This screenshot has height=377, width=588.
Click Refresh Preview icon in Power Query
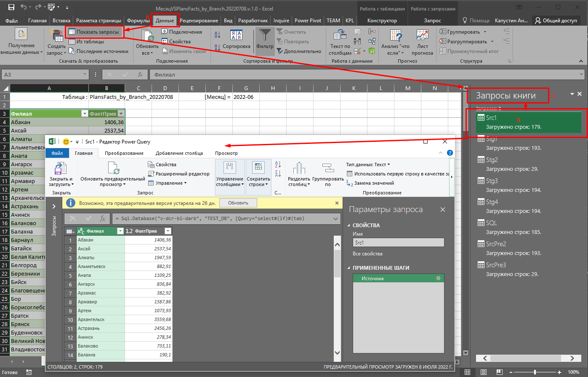click(114, 168)
